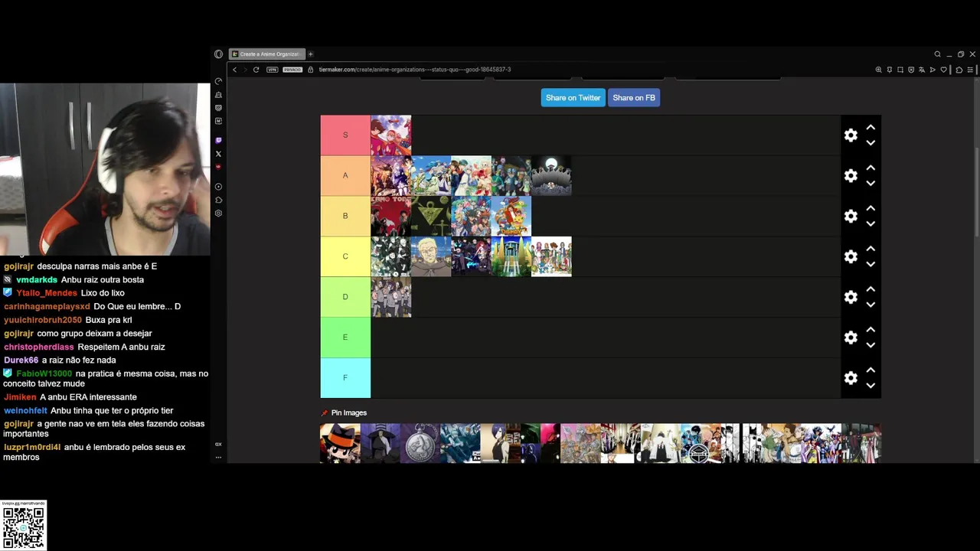Image resolution: width=980 pixels, height=551 pixels.
Task: Select the S tier label
Action: click(345, 135)
